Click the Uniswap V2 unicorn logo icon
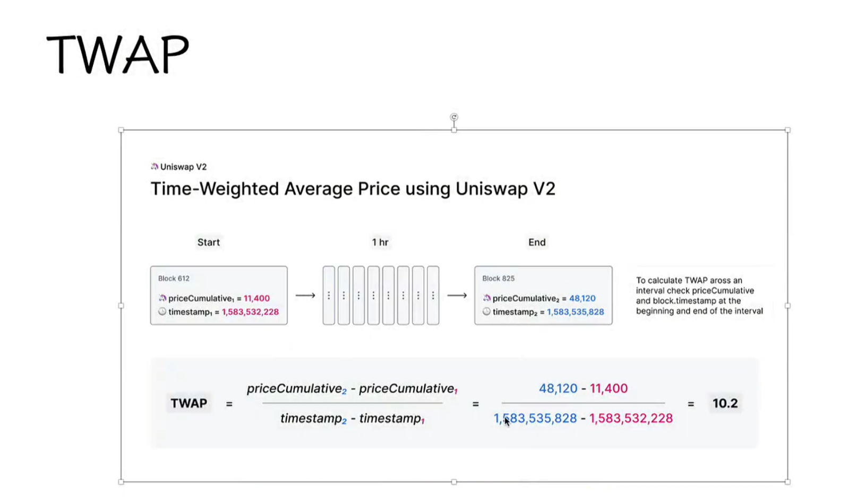 point(155,167)
